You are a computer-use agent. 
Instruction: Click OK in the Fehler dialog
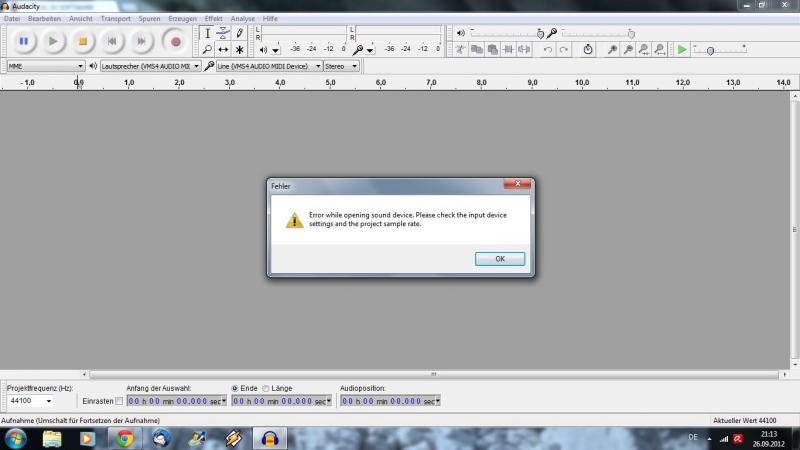[x=499, y=259]
